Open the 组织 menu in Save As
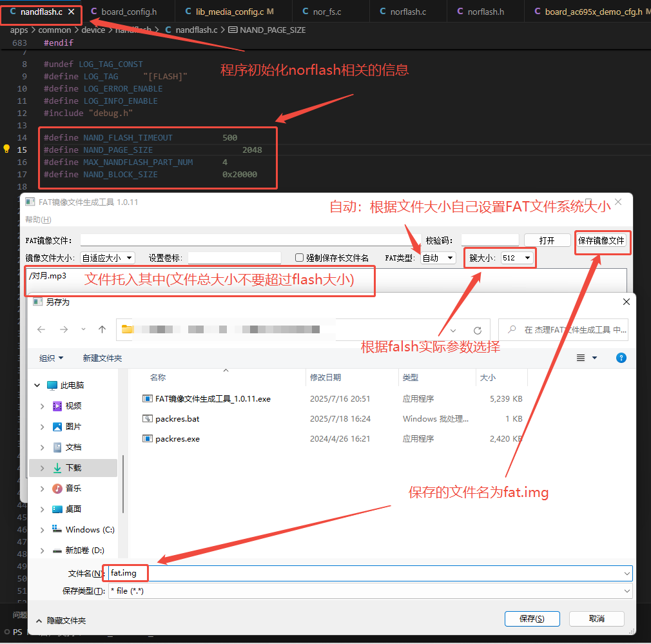Image resolution: width=651 pixels, height=644 pixels. [x=51, y=358]
